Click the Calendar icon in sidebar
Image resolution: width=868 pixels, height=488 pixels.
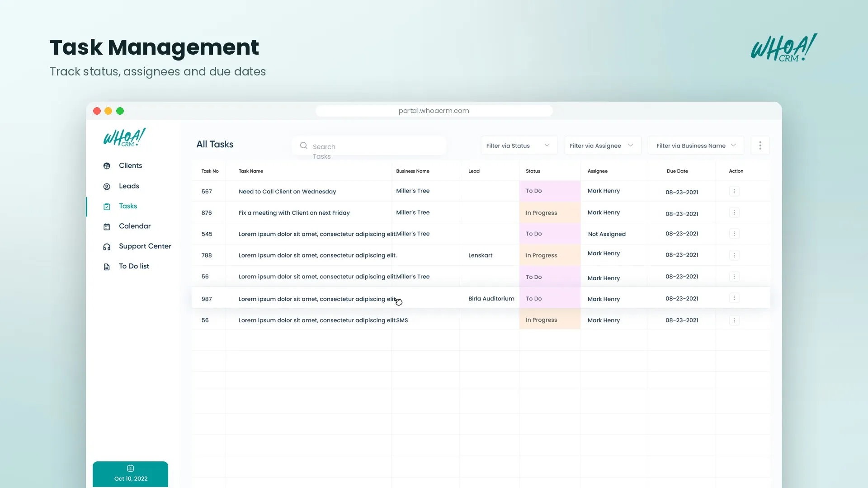107,227
